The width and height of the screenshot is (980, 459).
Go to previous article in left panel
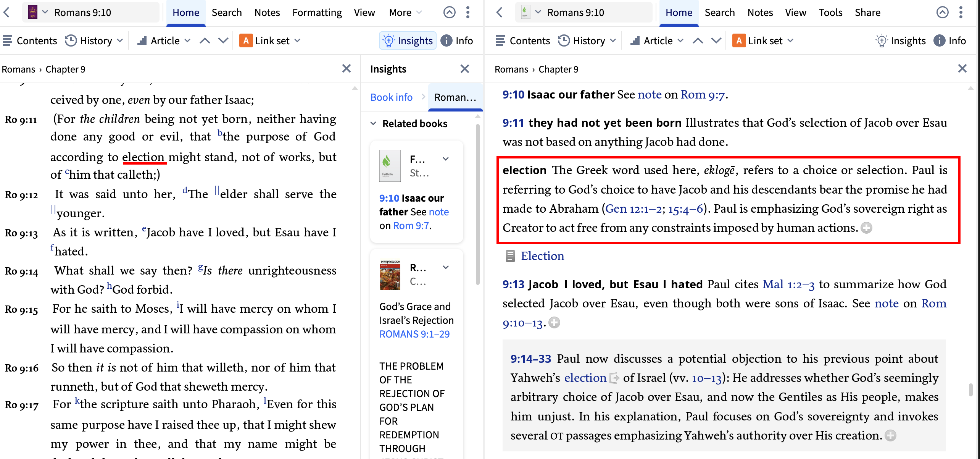tap(205, 40)
